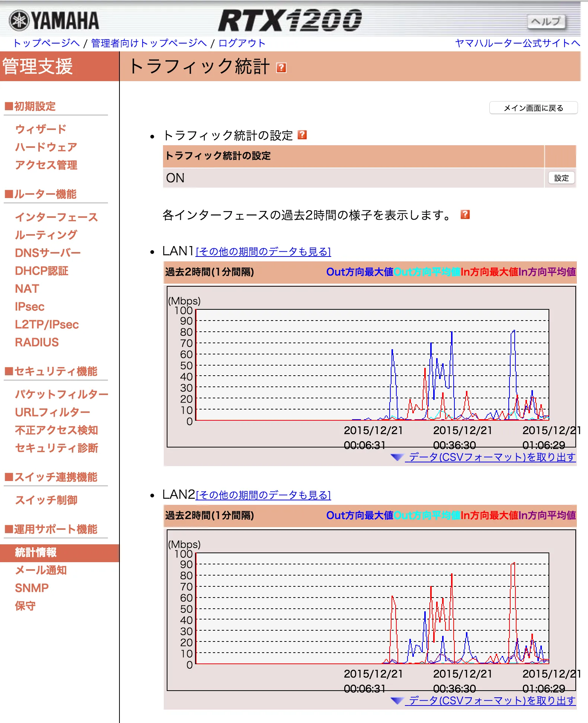Click the LAN1 traffic graph

371,367
